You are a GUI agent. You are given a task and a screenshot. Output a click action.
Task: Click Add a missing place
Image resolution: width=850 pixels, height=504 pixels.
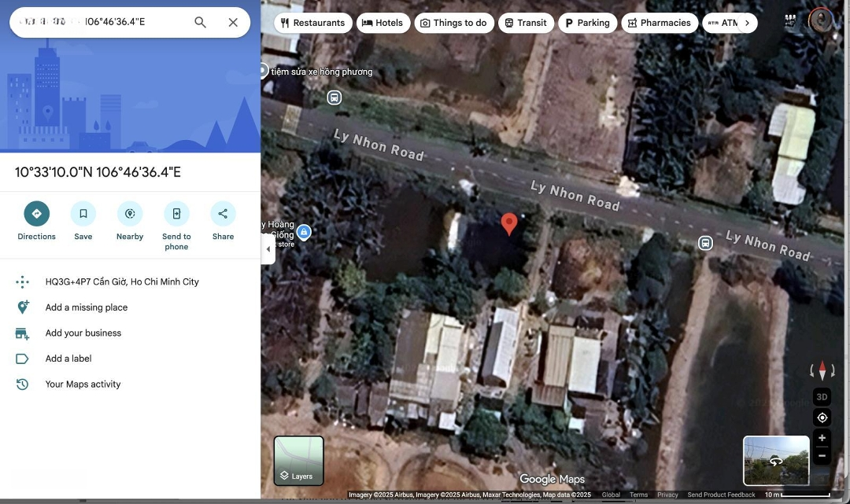tap(87, 307)
